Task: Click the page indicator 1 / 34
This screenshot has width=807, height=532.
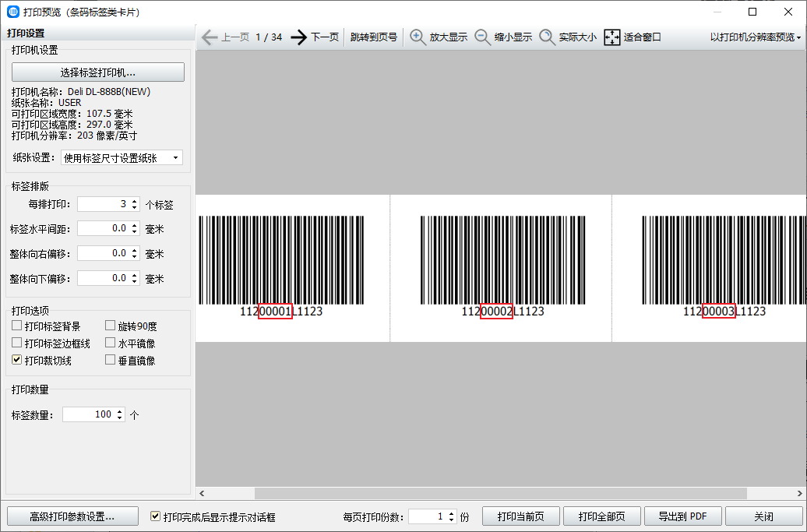Action: coord(269,37)
